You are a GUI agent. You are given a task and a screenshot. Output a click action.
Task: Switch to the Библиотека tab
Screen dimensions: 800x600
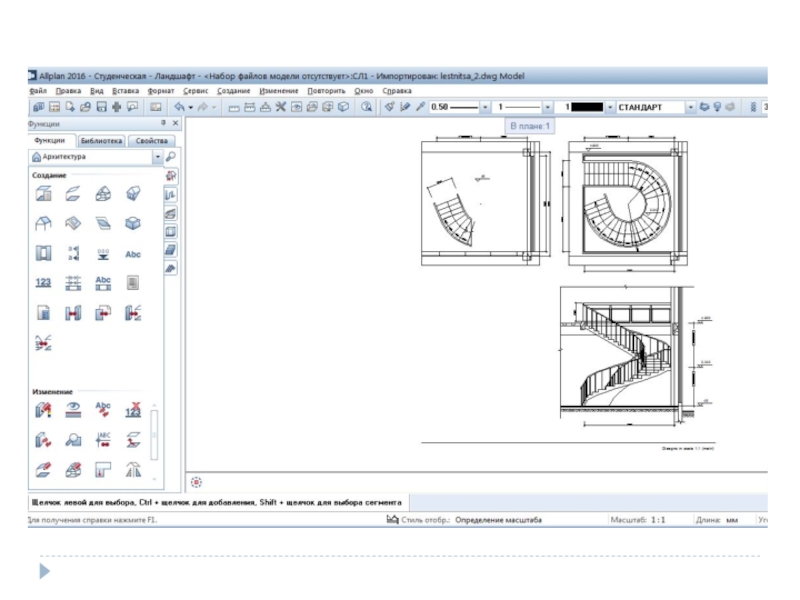click(102, 141)
